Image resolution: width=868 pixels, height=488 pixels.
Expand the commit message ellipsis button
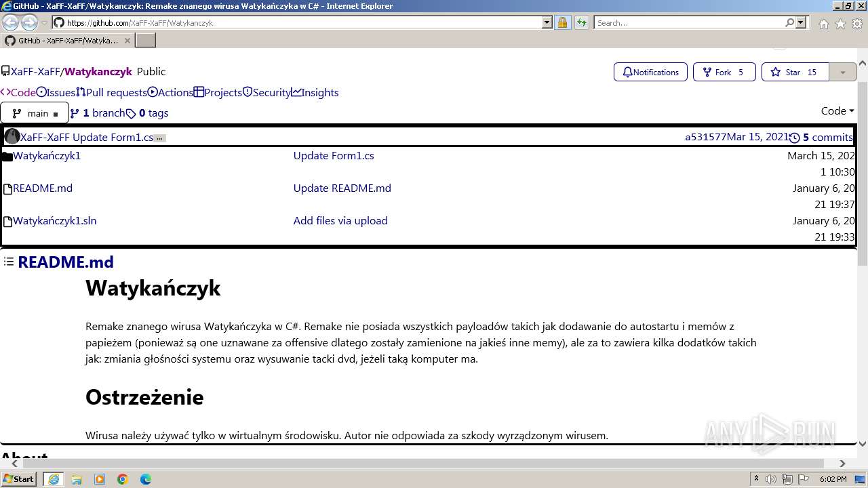click(160, 138)
